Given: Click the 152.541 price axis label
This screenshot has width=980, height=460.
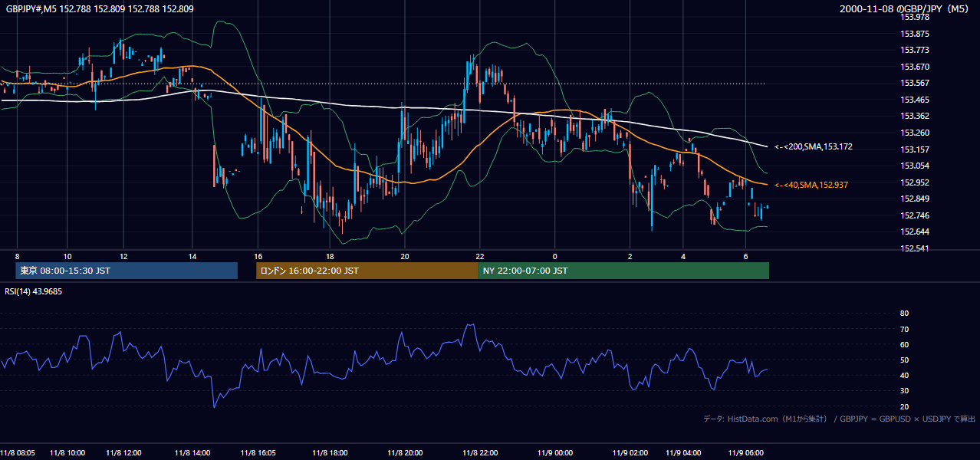Looking at the screenshot, I should coord(915,248).
